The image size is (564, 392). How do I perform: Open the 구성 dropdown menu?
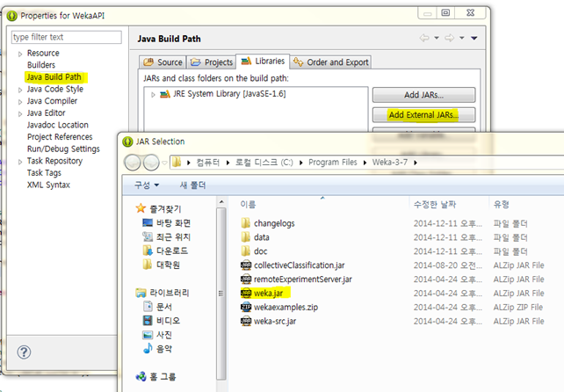[147, 185]
